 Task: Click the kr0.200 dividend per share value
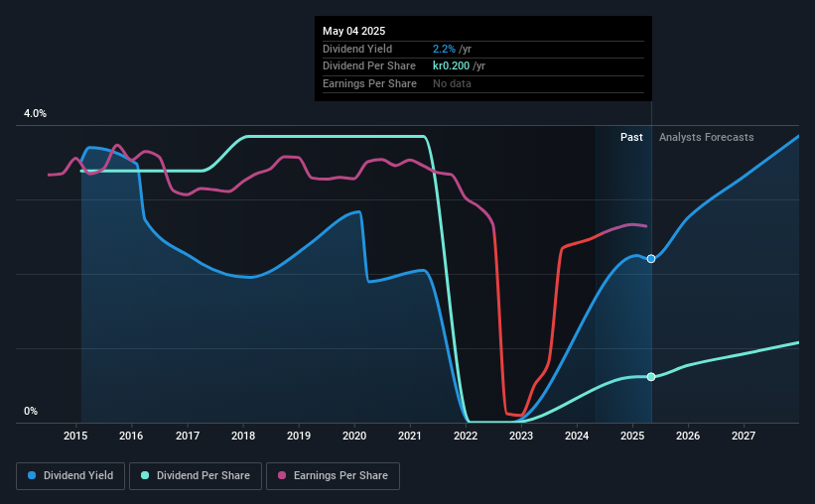point(451,66)
